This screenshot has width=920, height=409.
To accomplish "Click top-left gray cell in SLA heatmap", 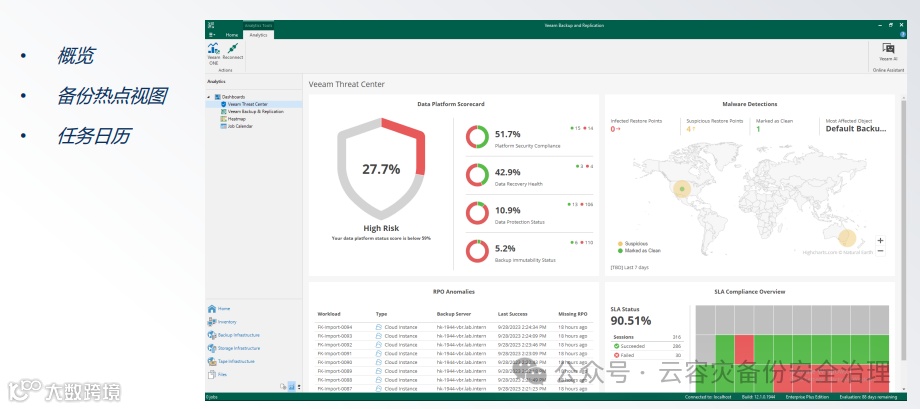I will click(705, 319).
